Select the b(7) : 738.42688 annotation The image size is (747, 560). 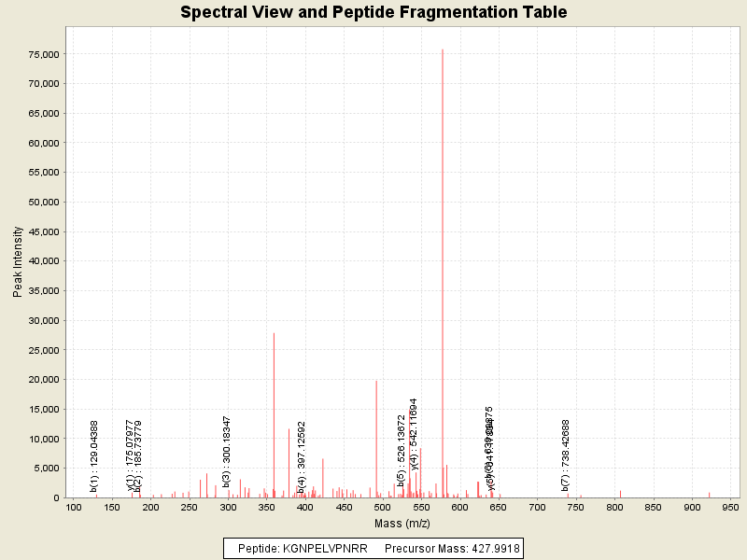point(565,455)
